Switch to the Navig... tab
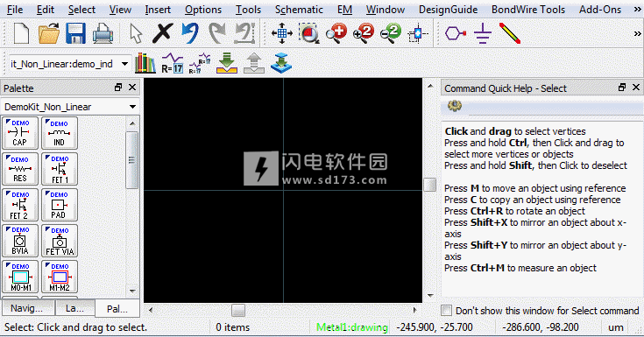The width and height of the screenshot is (644, 337). pos(27,308)
